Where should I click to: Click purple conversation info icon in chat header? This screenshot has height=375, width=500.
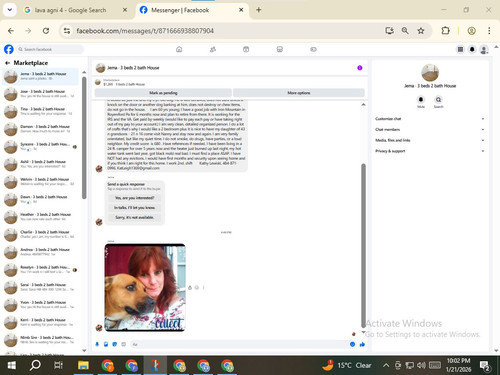coord(360,68)
